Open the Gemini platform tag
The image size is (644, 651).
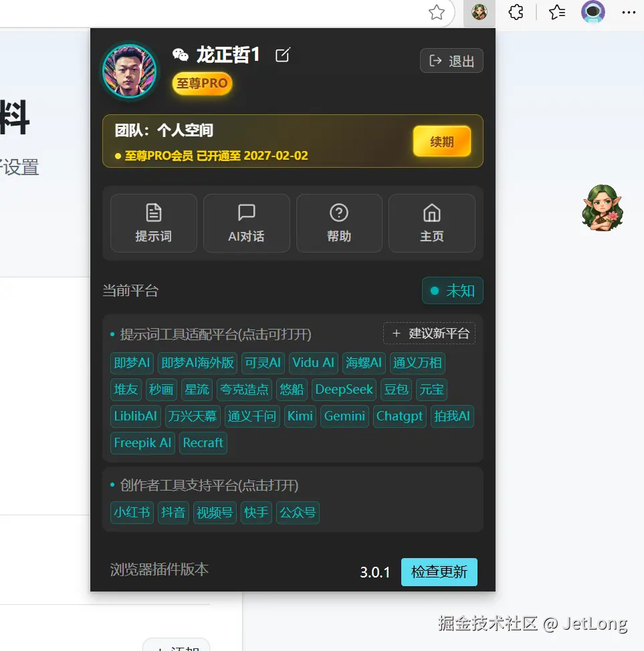coord(344,416)
